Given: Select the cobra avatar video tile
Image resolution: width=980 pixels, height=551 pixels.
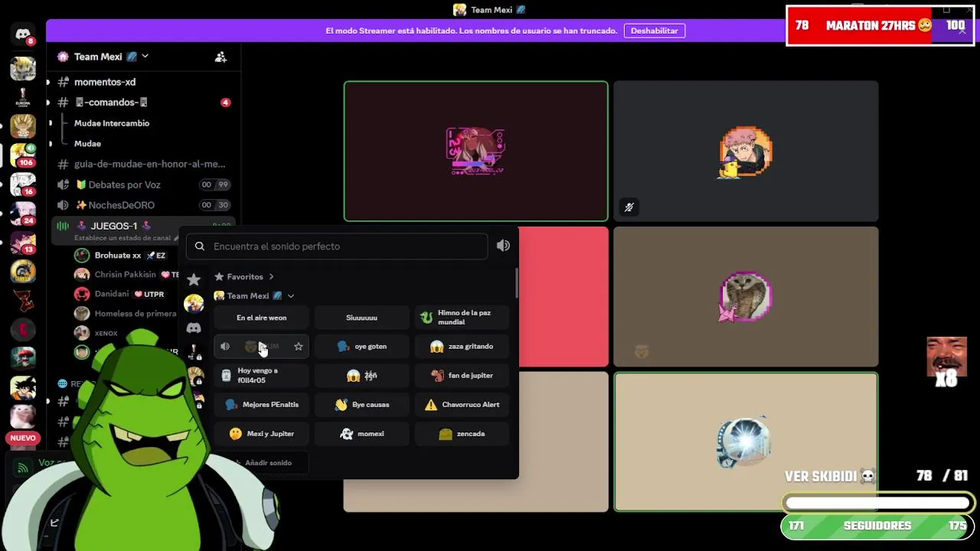Looking at the screenshot, I should click(746, 297).
